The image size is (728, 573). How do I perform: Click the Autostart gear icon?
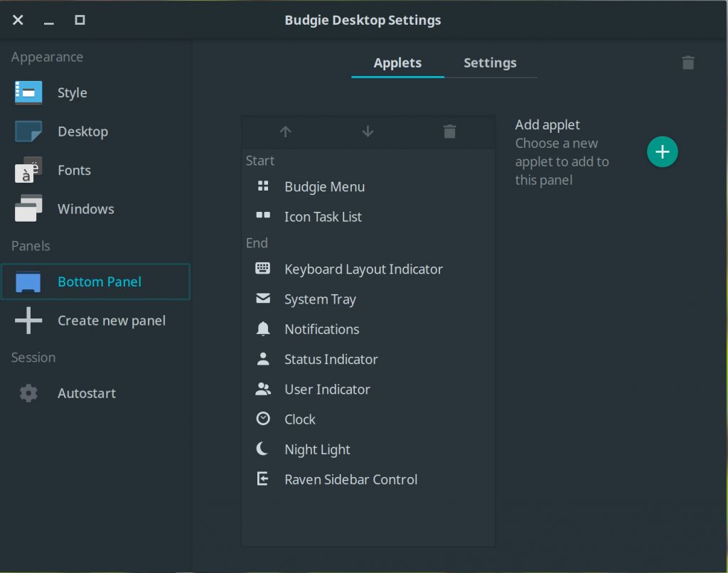(x=28, y=393)
